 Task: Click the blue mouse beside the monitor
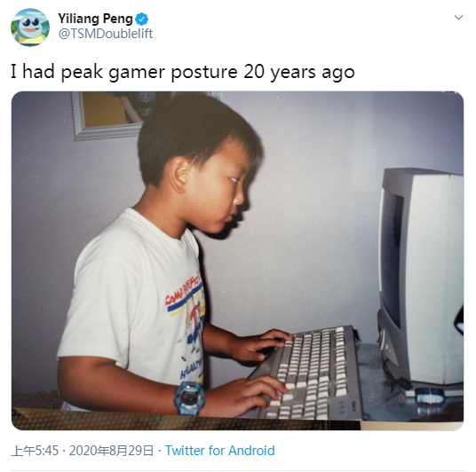(x=430, y=397)
